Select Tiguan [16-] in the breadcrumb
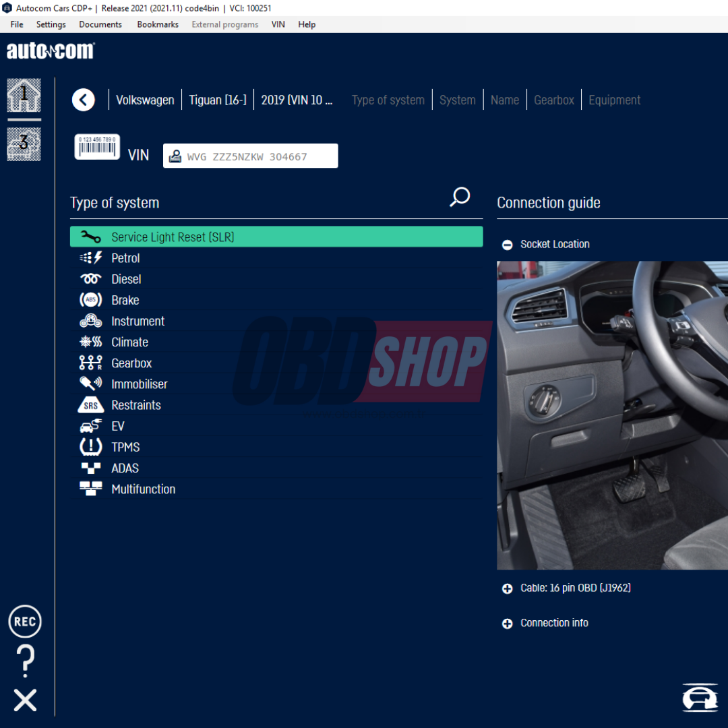728x728 pixels. point(218,100)
